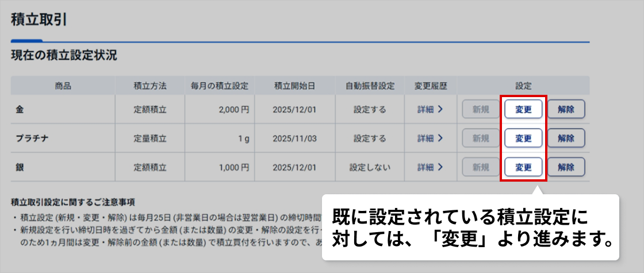Select 変更 button in the 銀 row
This screenshot has width=644, height=273.
[x=523, y=167]
